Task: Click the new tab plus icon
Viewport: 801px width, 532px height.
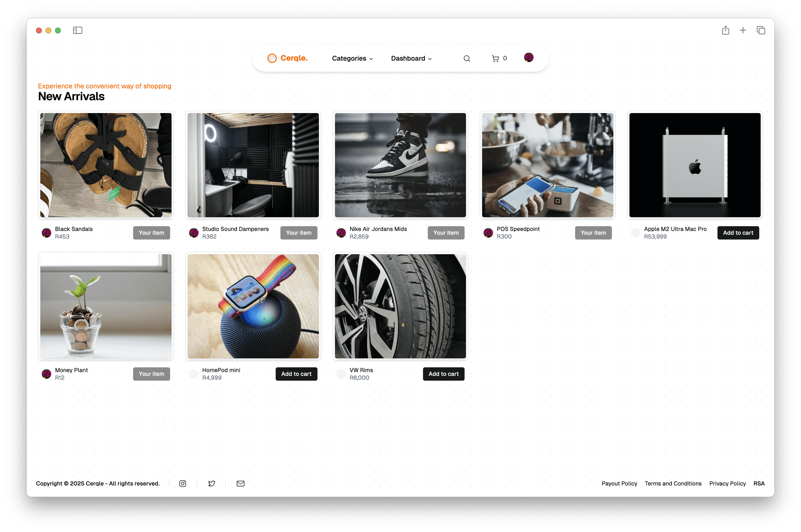Action: point(743,30)
